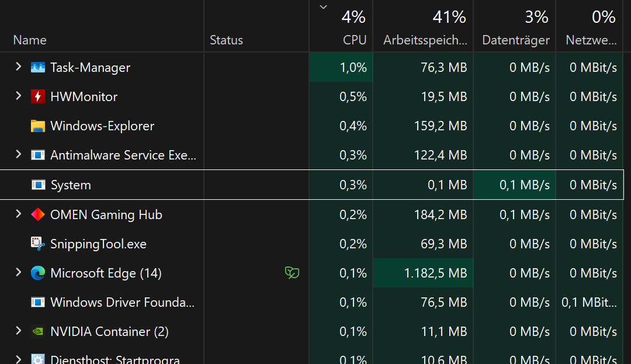Screen dimensions: 631x364
Task: Click the green leaf efficiency mode icon
Action: click(x=292, y=273)
